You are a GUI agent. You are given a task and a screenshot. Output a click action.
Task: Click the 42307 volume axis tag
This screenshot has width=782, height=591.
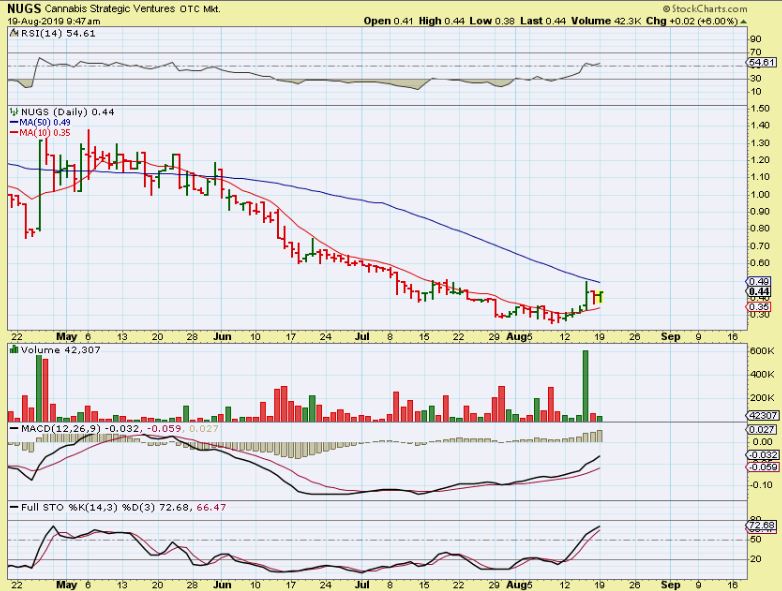tap(762, 415)
